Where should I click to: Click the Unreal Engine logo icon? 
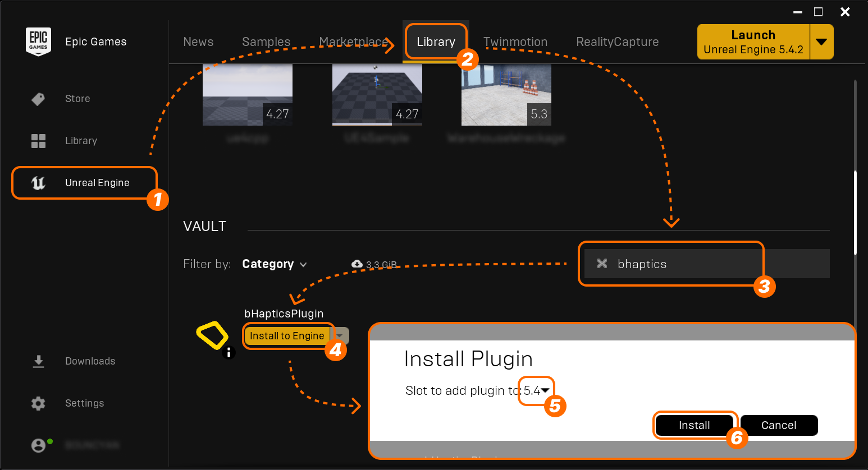(x=38, y=183)
